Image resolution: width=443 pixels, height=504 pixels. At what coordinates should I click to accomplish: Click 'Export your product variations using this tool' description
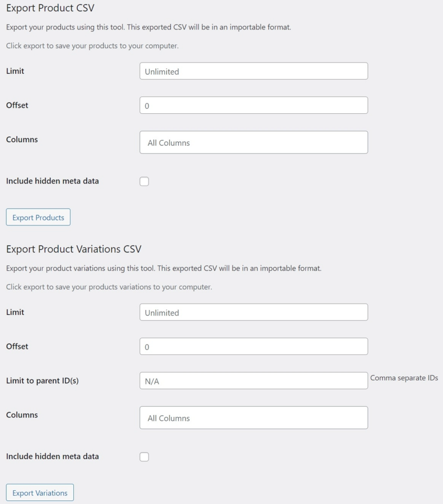[163, 268]
